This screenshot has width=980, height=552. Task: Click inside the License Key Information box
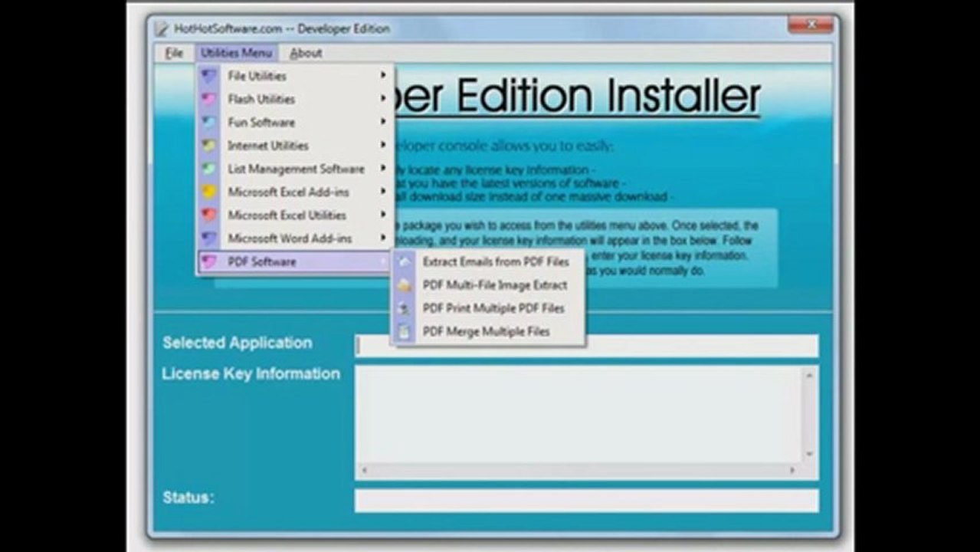[578, 414]
